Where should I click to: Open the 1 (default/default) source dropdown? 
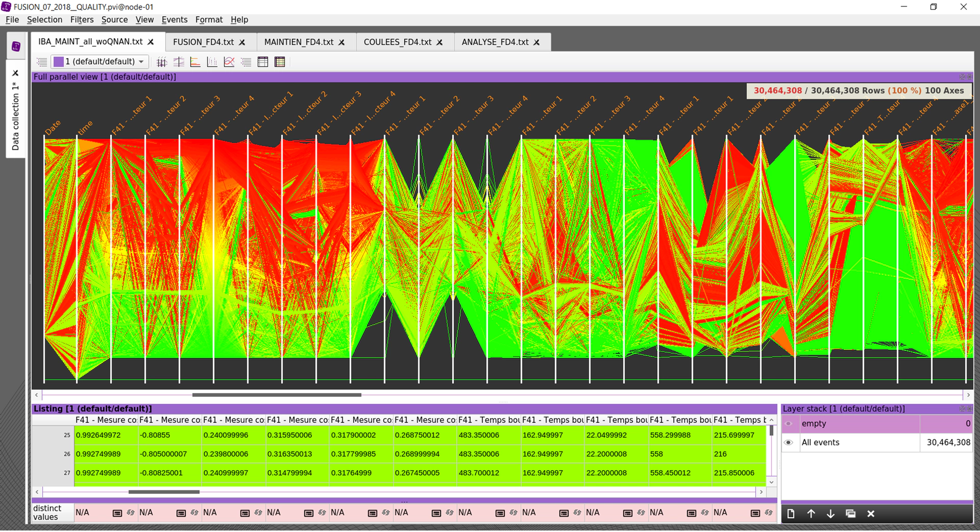click(x=100, y=62)
